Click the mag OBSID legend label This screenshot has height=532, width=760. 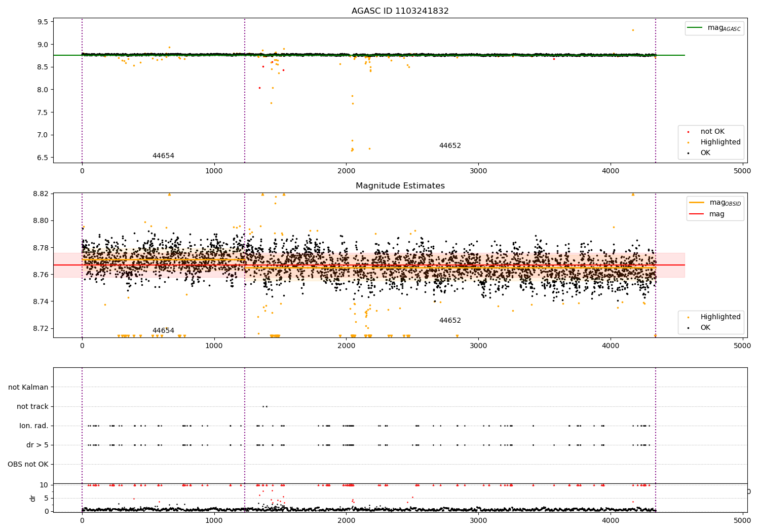(x=725, y=203)
